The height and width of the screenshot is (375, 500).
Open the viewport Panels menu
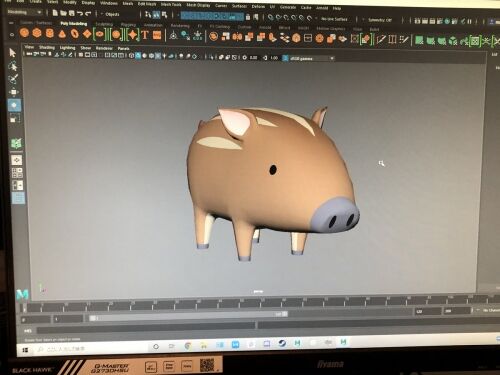click(123, 49)
